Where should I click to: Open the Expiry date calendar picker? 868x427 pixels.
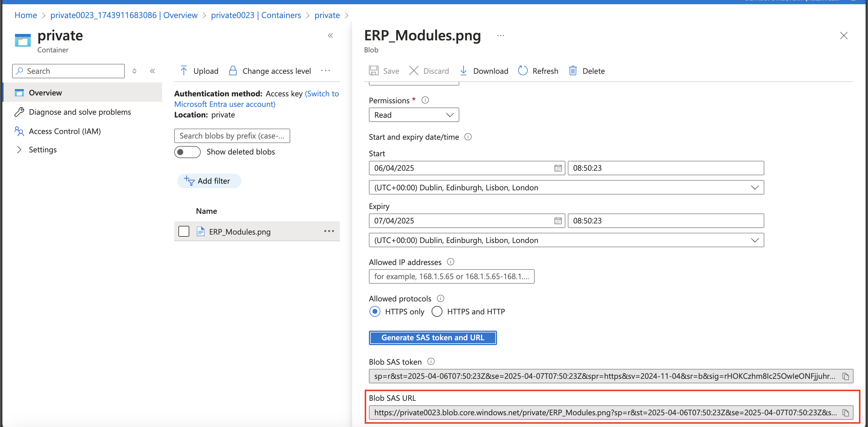pos(558,221)
